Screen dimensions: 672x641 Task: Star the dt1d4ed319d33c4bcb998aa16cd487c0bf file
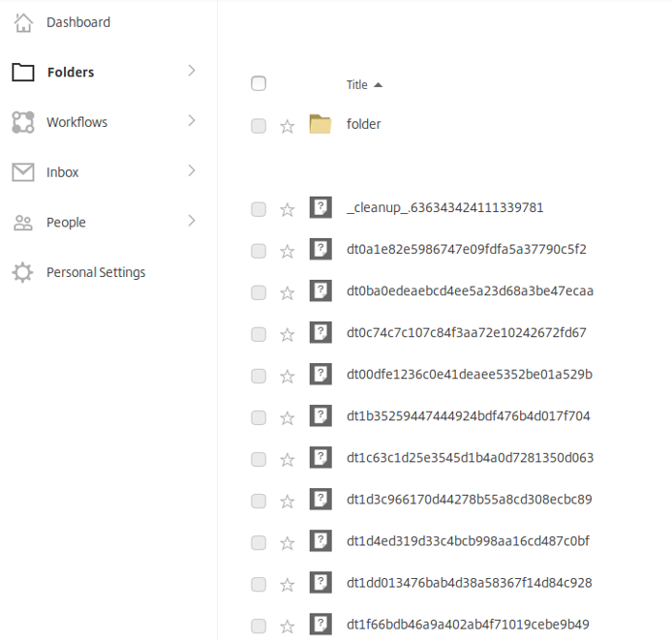[288, 543]
